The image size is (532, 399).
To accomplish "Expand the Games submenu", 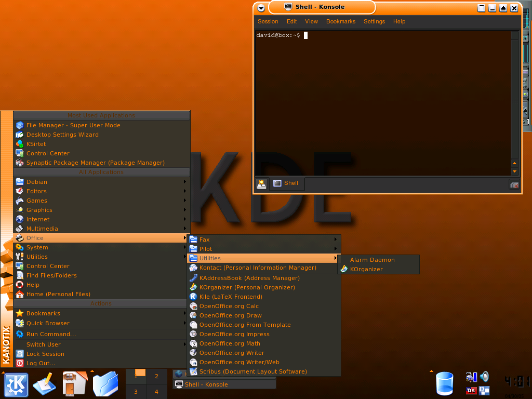I will point(101,201).
